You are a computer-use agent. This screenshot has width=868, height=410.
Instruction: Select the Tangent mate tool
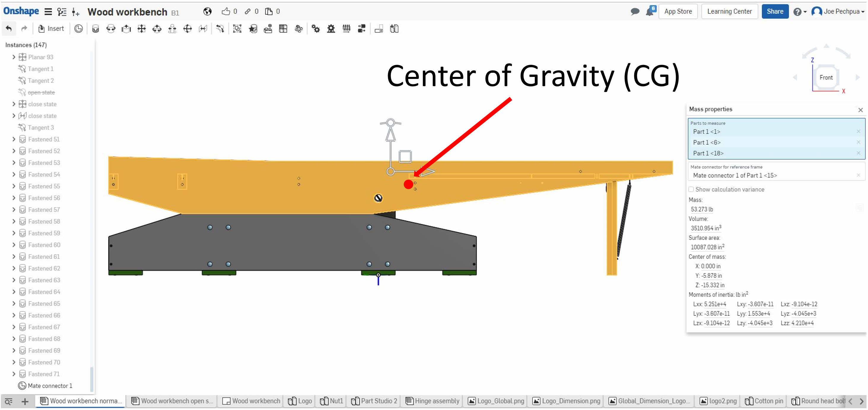(x=220, y=29)
